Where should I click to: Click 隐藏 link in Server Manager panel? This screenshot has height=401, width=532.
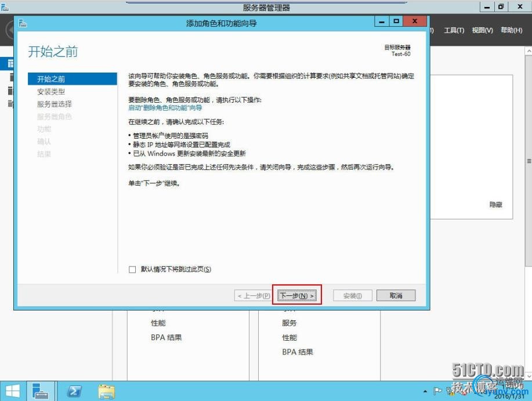click(495, 204)
